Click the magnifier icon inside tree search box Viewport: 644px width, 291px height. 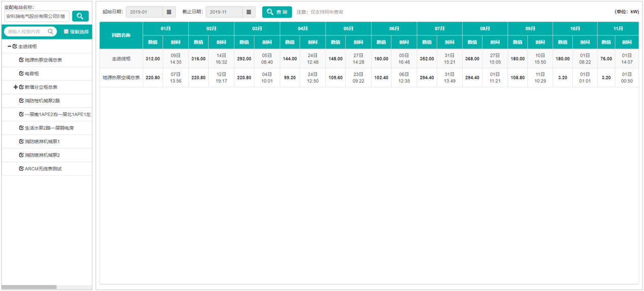[x=51, y=32]
